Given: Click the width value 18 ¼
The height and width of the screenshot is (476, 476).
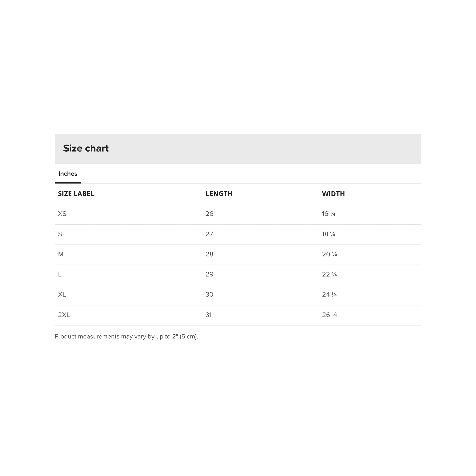Looking at the screenshot, I should tap(328, 234).
